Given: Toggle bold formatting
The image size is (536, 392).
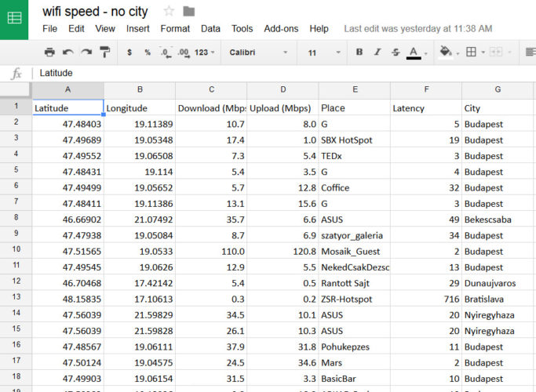Looking at the screenshot, I should [x=359, y=52].
